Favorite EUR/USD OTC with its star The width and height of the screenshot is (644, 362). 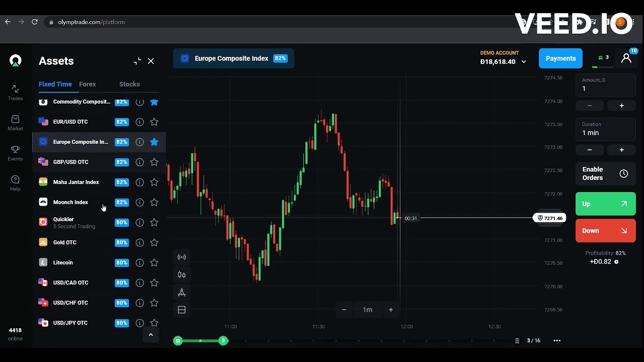click(154, 122)
